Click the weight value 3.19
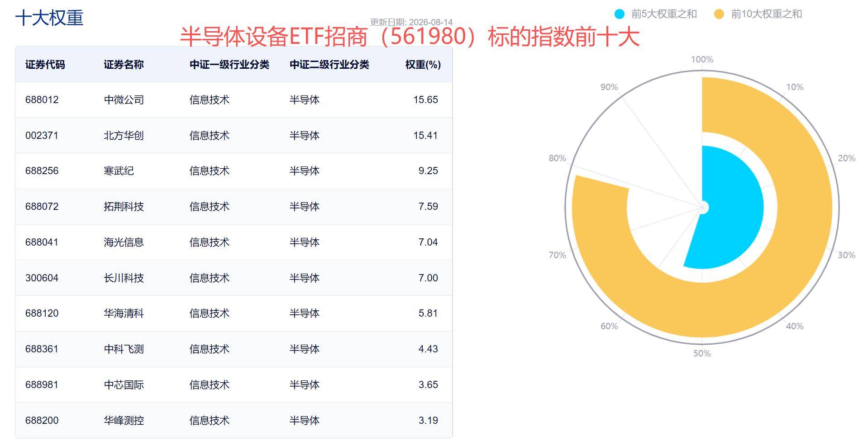 [428, 421]
